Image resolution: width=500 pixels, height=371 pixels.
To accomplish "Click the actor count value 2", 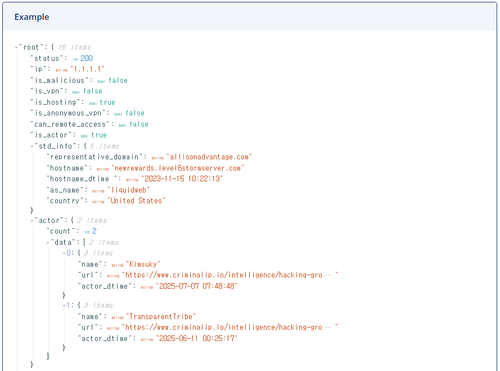I will [94, 231].
